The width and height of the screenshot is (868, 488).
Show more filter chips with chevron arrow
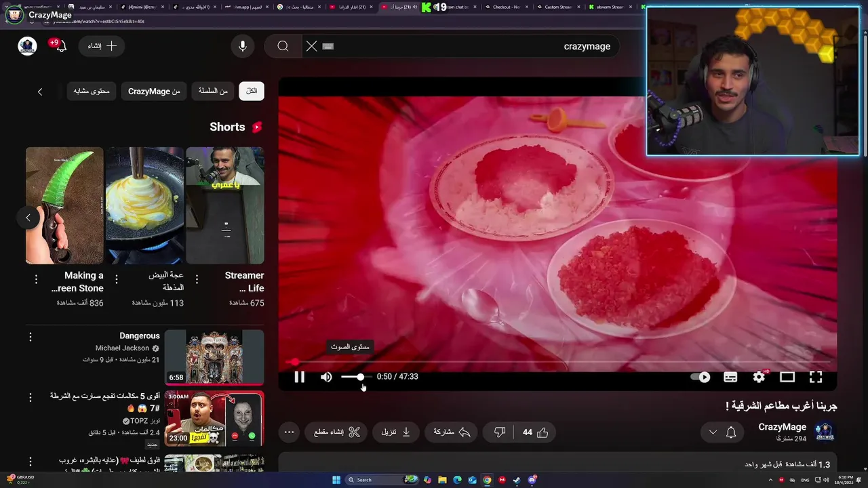coord(40,91)
